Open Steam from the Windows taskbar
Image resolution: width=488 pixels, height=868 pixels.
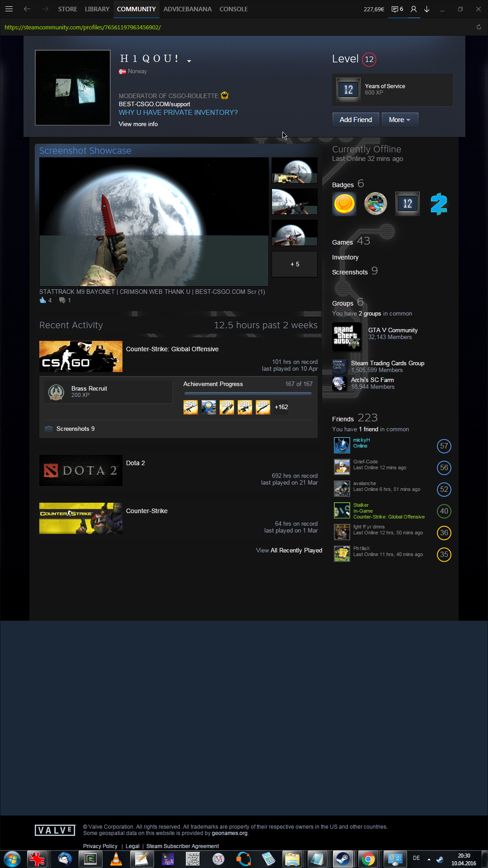[x=343, y=859]
